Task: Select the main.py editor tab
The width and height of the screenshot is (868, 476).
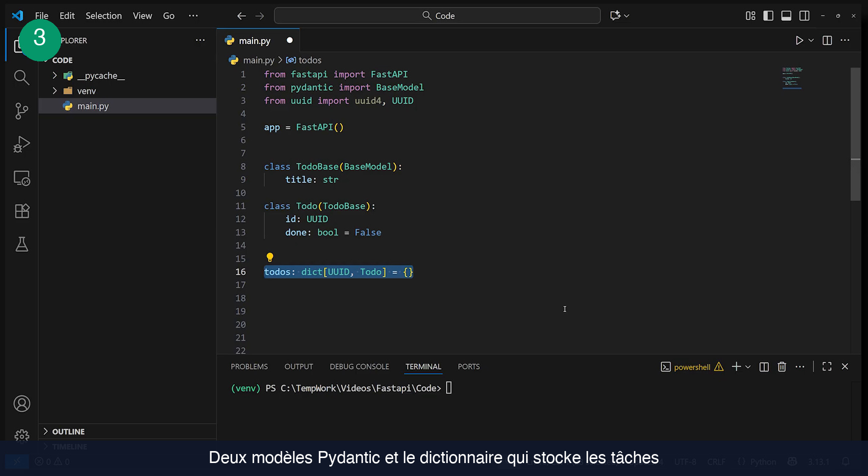Action: click(x=255, y=41)
